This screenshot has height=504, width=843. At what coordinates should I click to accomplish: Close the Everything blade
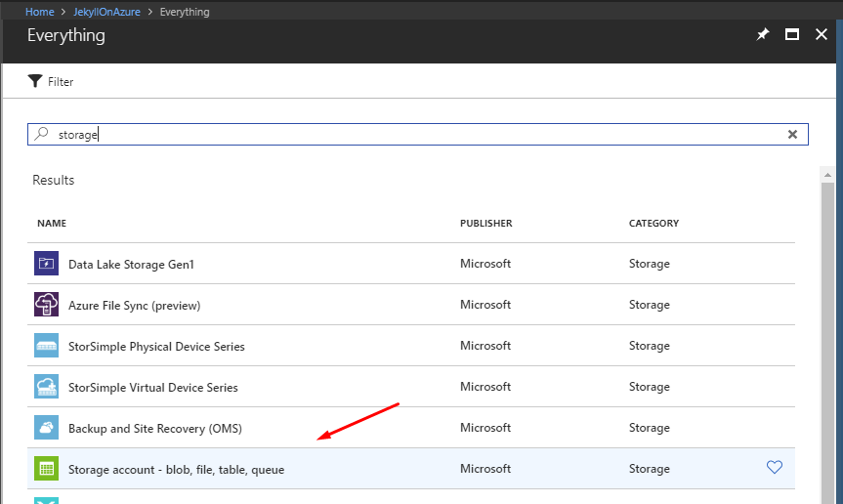[x=821, y=34]
